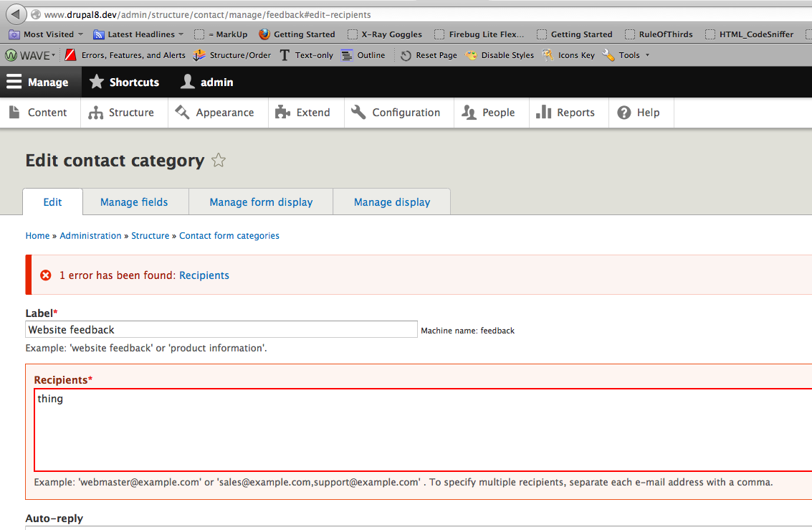
Task: Run WAVE Errors, Features, and Alerts
Action: 125,55
